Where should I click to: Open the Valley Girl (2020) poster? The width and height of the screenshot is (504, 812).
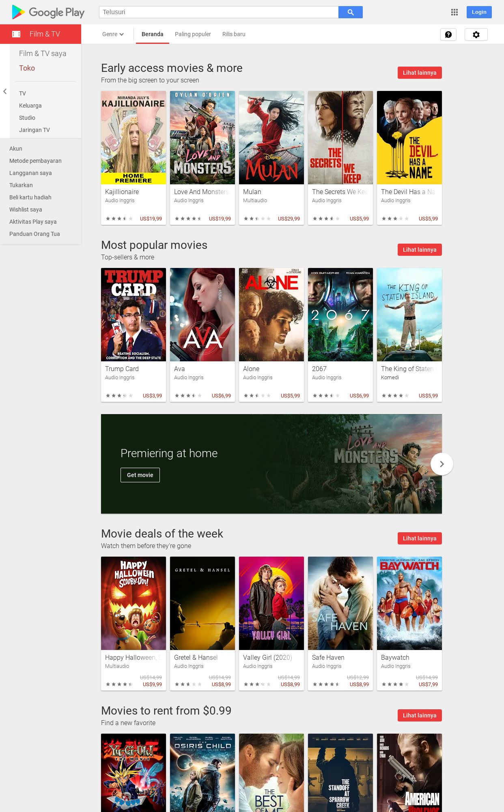point(271,603)
